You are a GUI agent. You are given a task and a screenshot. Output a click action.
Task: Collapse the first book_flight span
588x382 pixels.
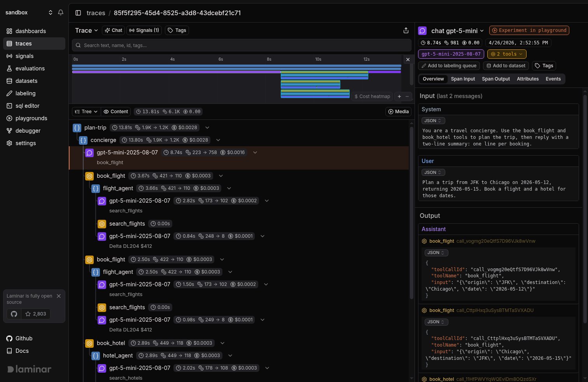[x=220, y=176]
